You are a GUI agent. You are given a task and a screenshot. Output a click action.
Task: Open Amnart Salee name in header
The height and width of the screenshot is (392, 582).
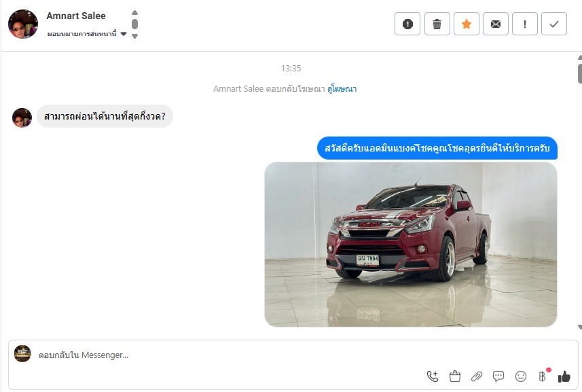point(76,16)
